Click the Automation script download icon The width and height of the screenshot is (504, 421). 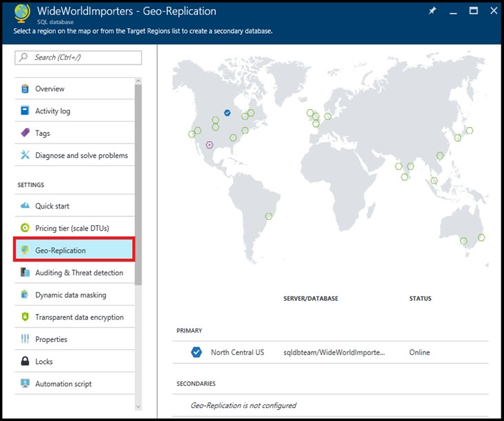[25, 383]
